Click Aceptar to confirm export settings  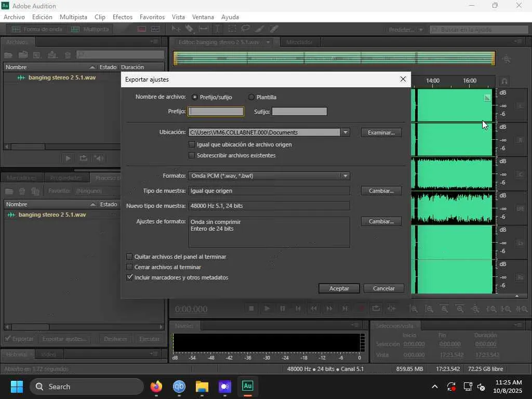[339, 288]
